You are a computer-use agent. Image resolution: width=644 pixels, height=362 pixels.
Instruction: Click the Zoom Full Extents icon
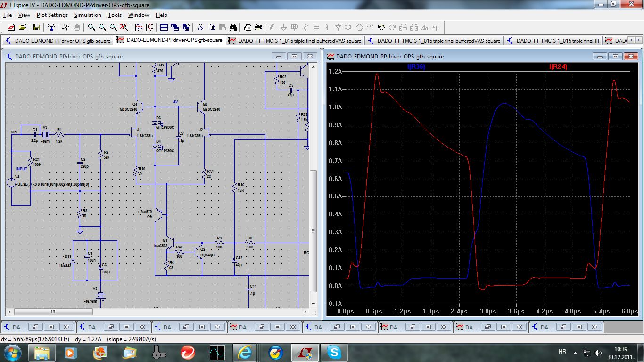124,27
